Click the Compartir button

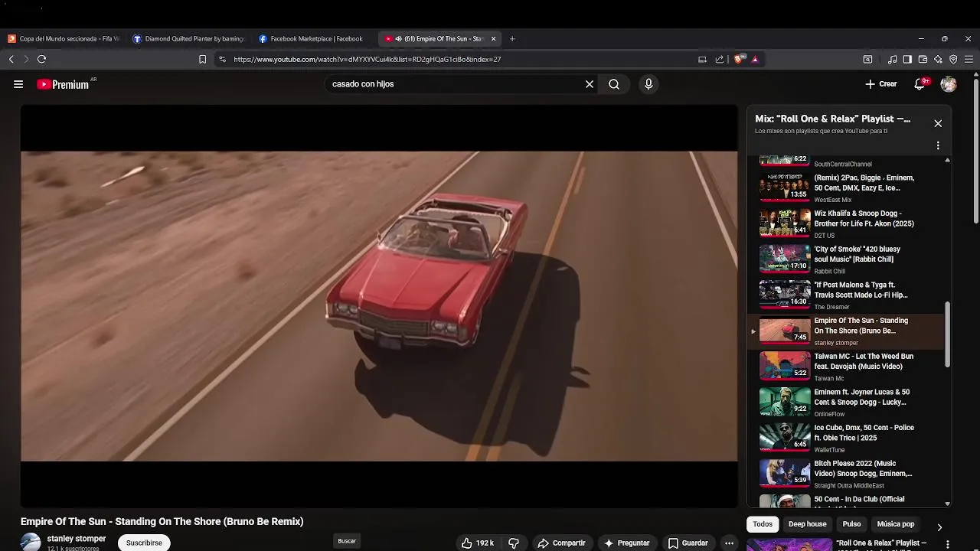pyautogui.click(x=561, y=543)
